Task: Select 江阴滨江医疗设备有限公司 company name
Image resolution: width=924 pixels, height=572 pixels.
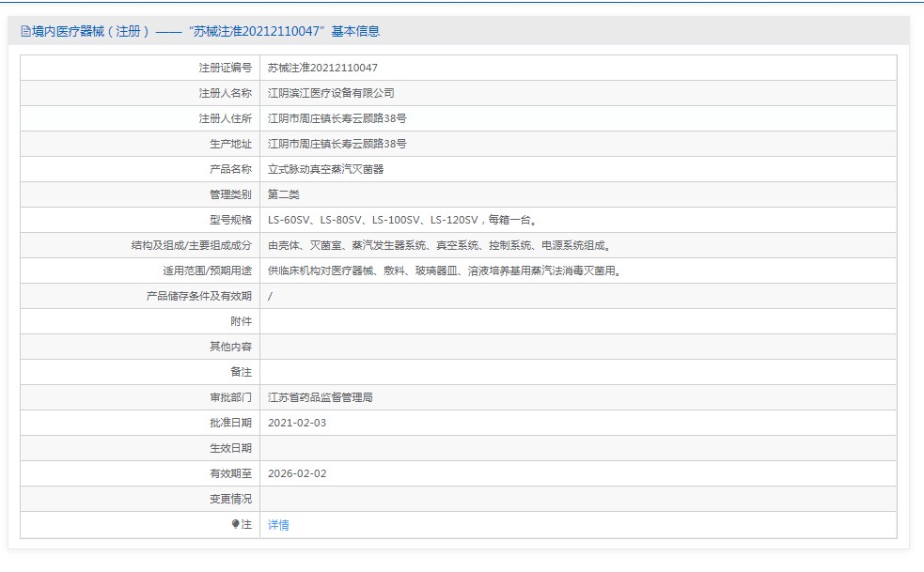Action: (331, 93)
